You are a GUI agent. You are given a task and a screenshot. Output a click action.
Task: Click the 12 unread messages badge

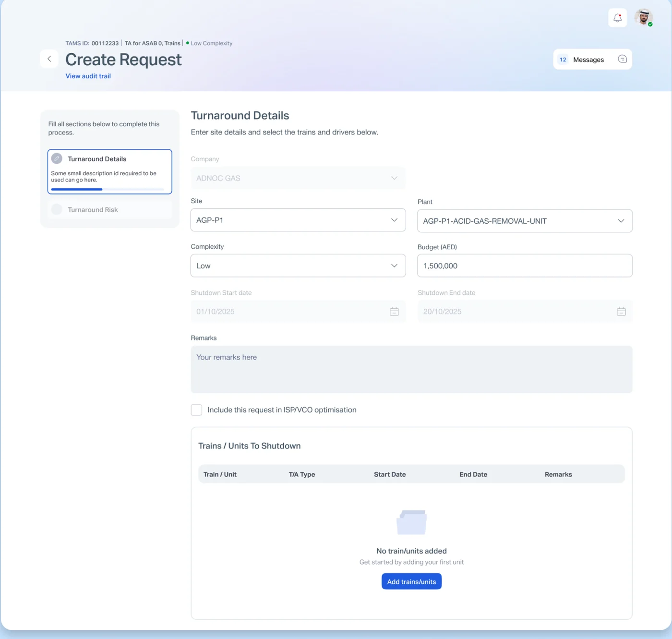click(563, 60)
